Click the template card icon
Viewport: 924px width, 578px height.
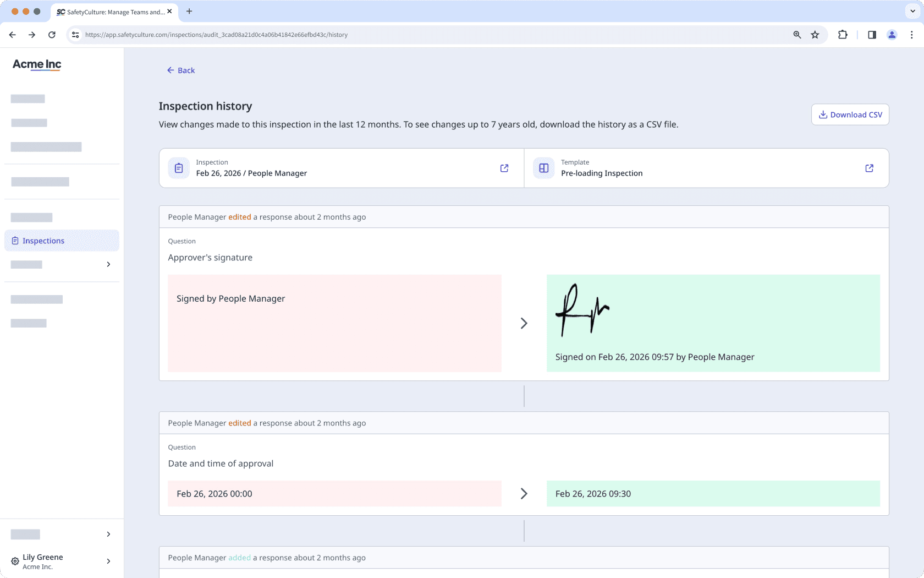point(543,168)
